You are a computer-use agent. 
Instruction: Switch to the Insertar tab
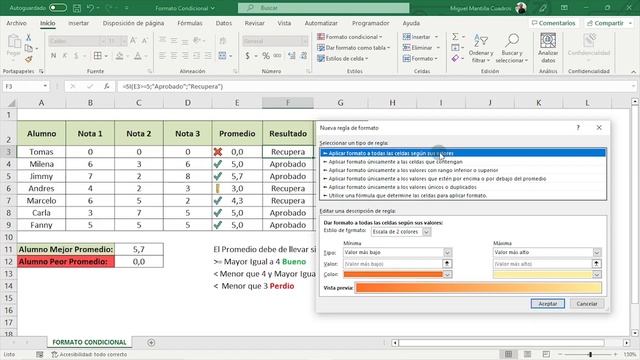click(78, 23)
